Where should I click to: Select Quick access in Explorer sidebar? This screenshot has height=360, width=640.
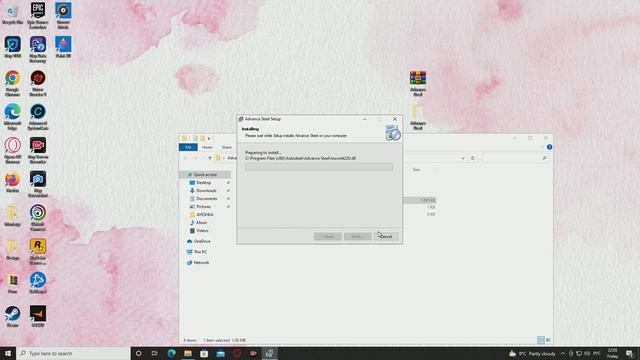[x=205, y=175]
